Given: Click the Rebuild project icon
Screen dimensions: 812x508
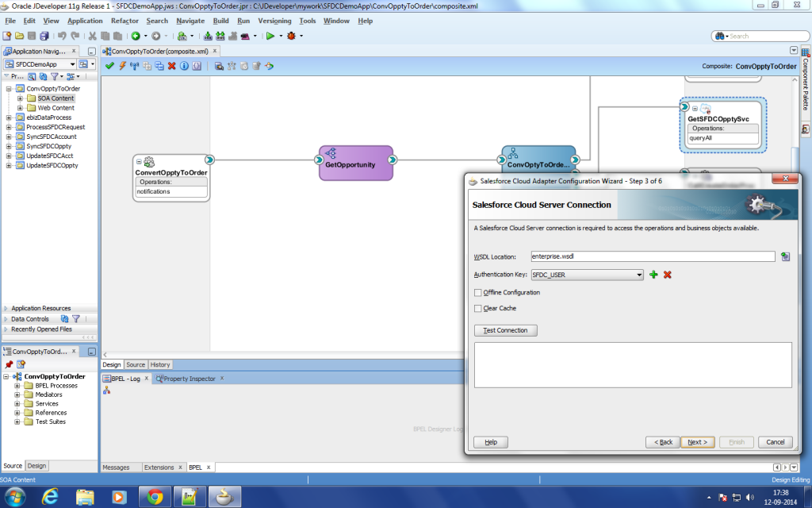Looking at the screenshot, I should 220,36.
